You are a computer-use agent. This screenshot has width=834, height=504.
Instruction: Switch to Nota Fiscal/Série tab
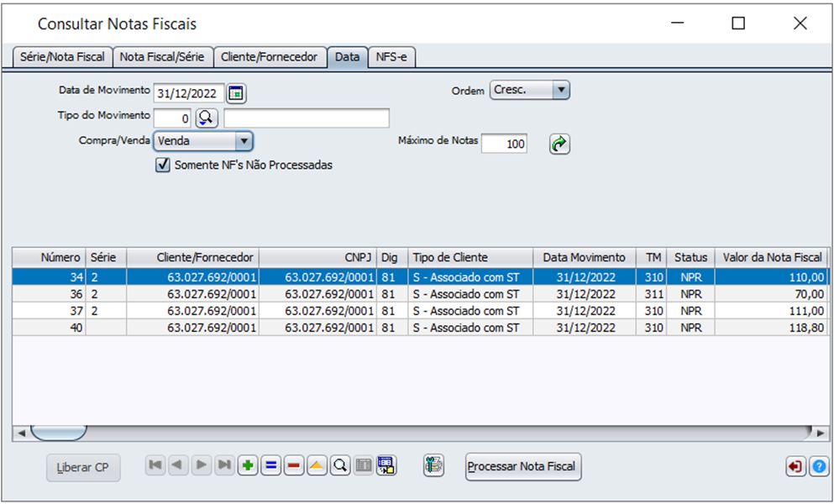tap(162, 57)
